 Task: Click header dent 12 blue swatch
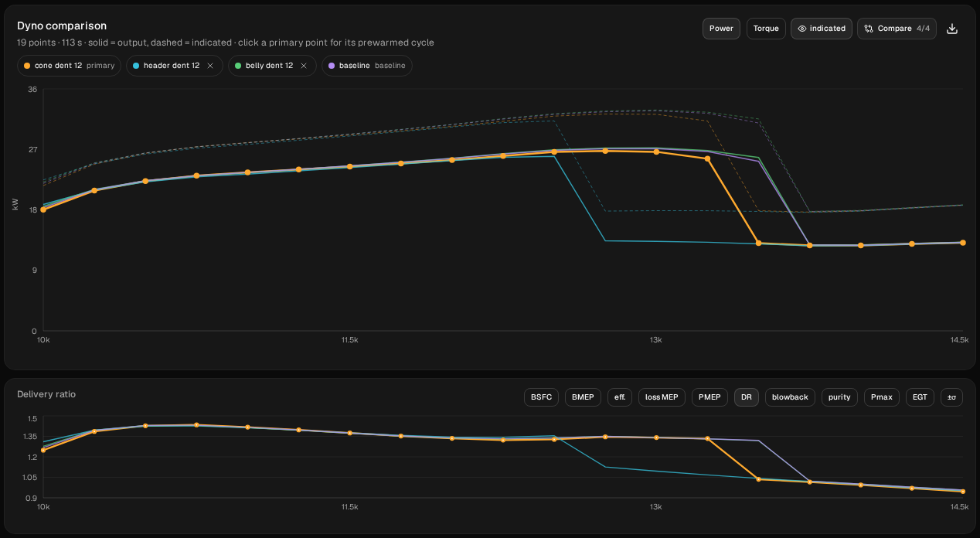pos(136,66)
